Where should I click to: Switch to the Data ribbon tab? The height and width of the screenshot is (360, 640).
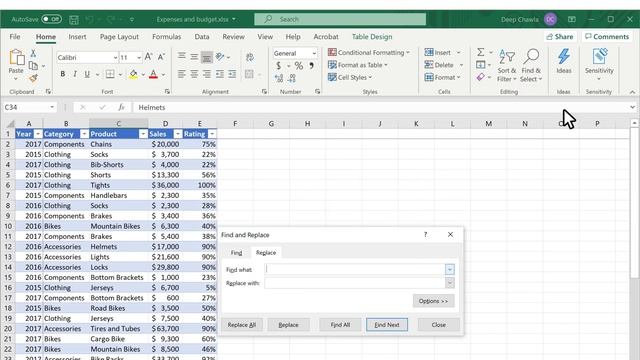pyautogui.click(x=202, y=37)
